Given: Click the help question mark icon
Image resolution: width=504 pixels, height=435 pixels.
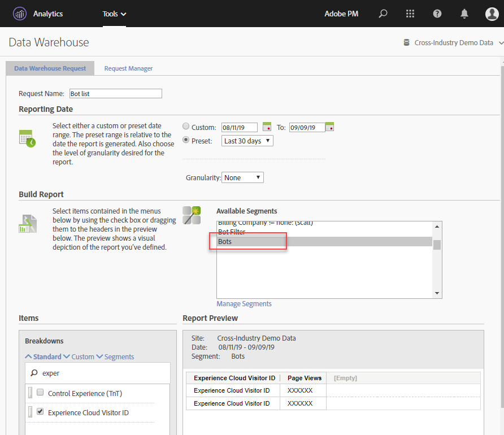Looking at the screenshot, I should click(437, 14).
